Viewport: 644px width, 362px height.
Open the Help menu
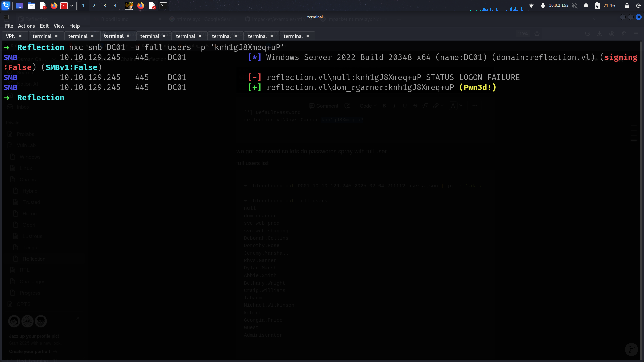pos(74,26)
